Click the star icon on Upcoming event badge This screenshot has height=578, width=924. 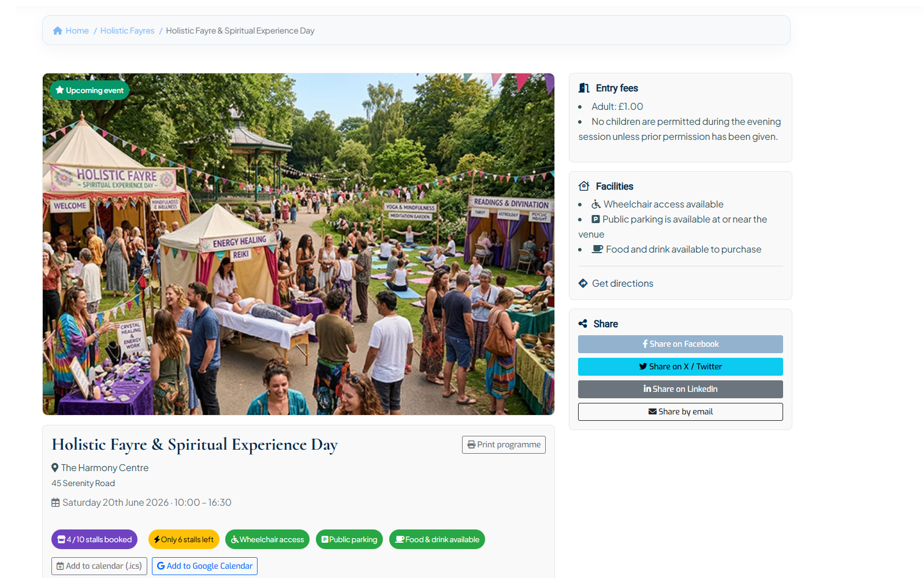[x=59, y=90]
